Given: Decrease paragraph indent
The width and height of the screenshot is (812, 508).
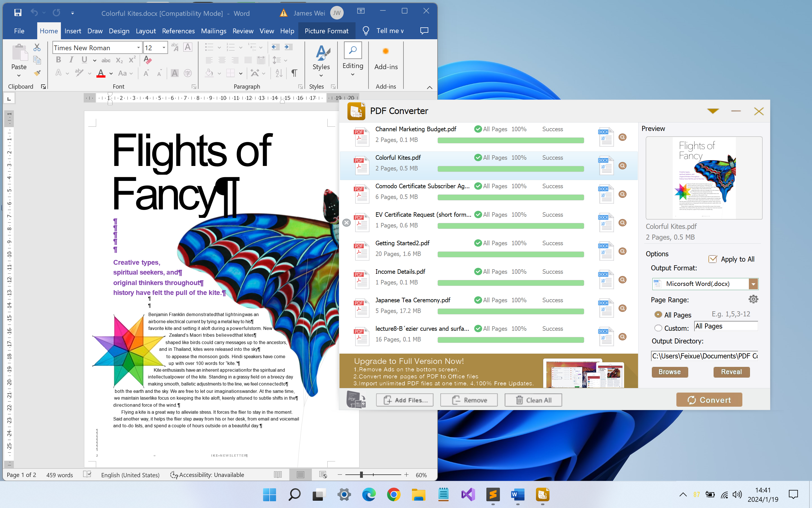Looking at the screenshot, I should tap(275, 47).
